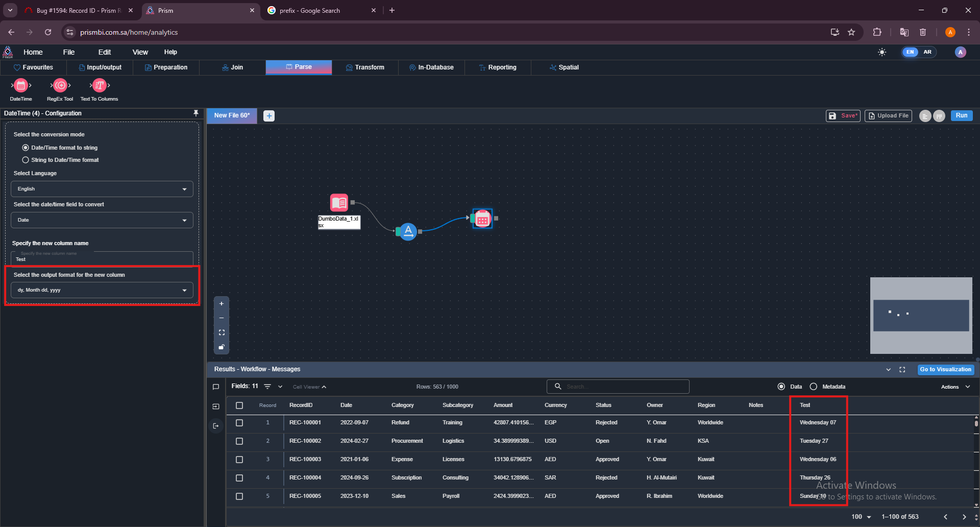The width and height of the screenshot is (980, 527).
Task: Click the fit view canvas icon
Action: (222, 332)
